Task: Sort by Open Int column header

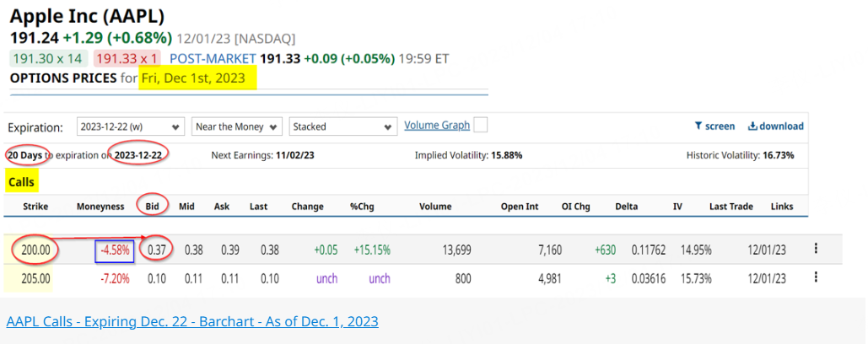Action: coord(520,207)
